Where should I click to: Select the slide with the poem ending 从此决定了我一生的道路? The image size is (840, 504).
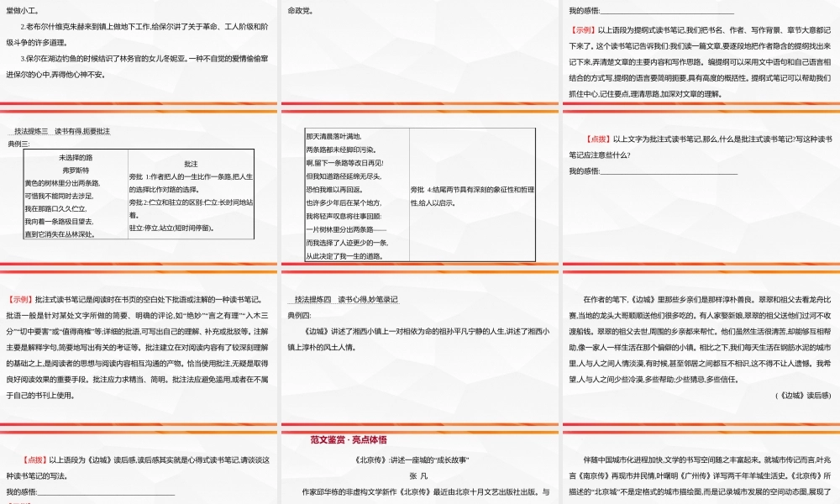pyautogui.click(x=419, y=187)
